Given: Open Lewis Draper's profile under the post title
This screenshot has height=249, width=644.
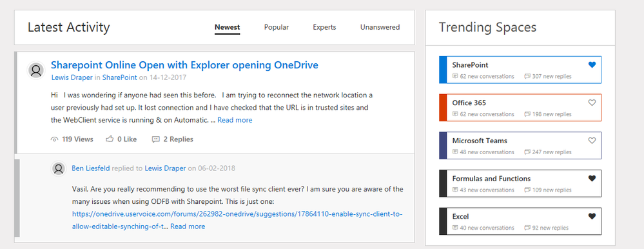Looking at the screenshot, I should coord(72,77).
